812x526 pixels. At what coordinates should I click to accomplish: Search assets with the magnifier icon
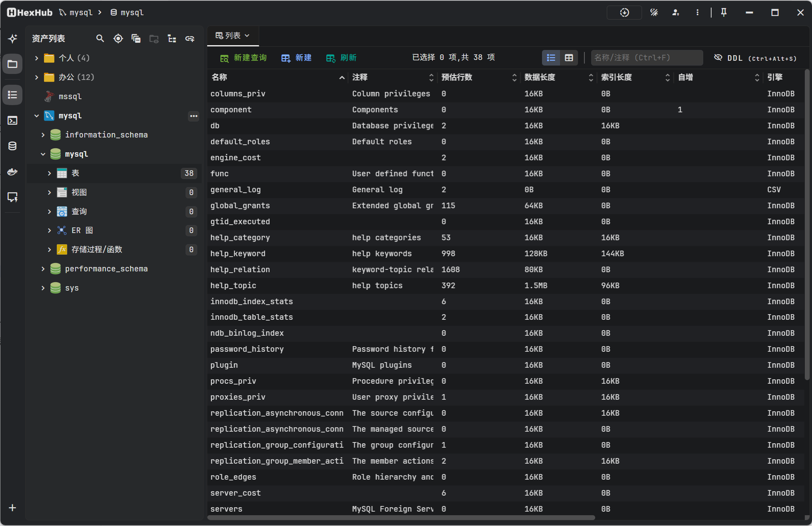click(x=100, y=38)
